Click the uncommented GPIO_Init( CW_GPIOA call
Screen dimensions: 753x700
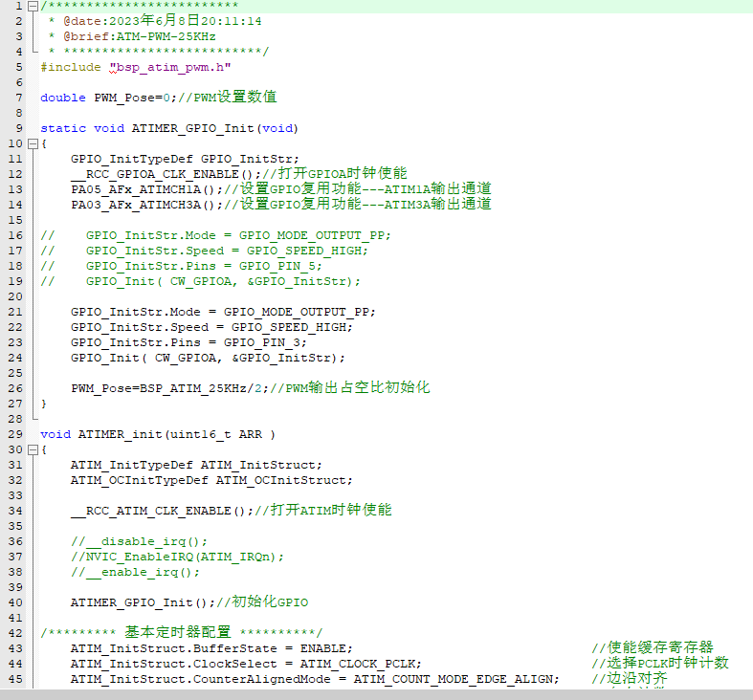coord(208,359)
